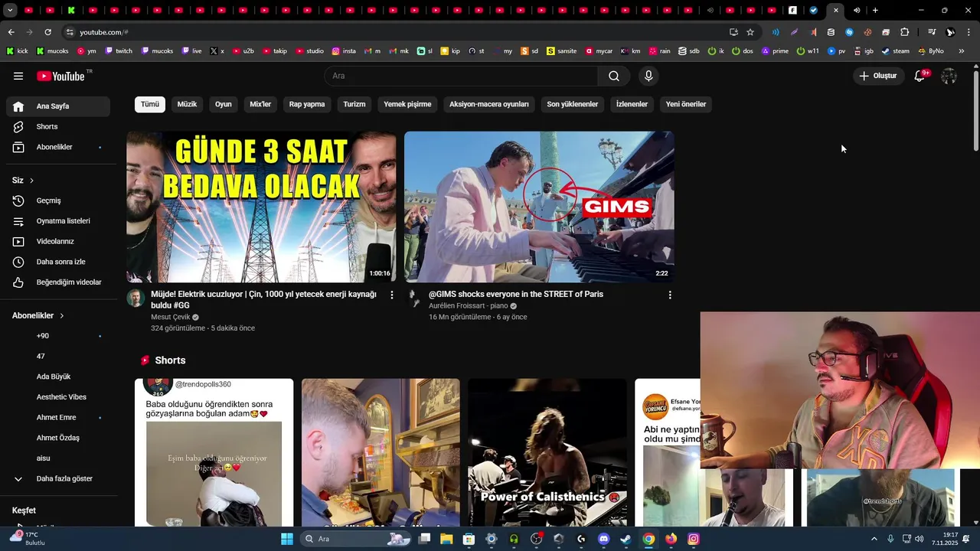Open the Power of Calisthenics short
This screenshot has width=980, height=551.
pyautogui.click(x=547, y=452)
